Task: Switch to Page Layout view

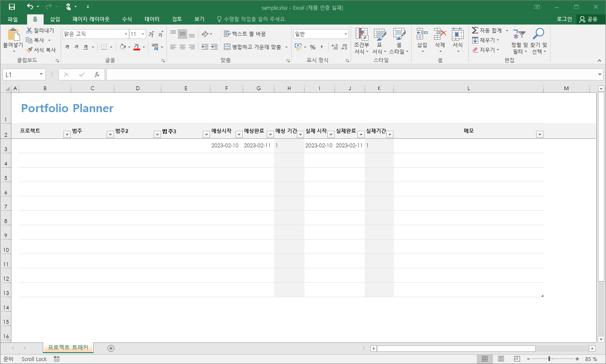Action: point(501,359)
